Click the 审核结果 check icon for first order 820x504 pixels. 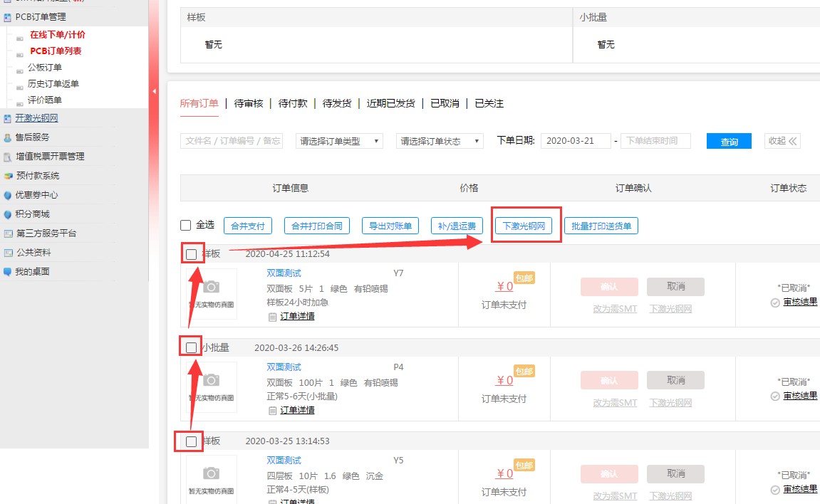point(775,303)
